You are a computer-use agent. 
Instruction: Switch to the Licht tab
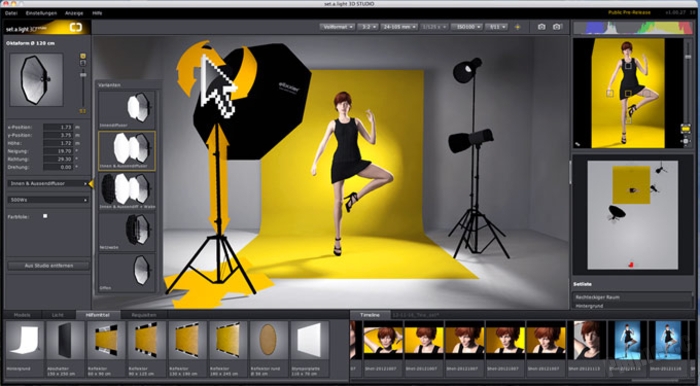click(x=58, y=315)
